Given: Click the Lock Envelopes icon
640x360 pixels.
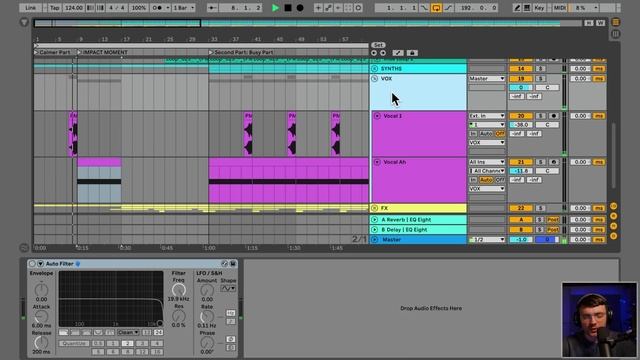Looking at the screenshot, I should point(412,53).
